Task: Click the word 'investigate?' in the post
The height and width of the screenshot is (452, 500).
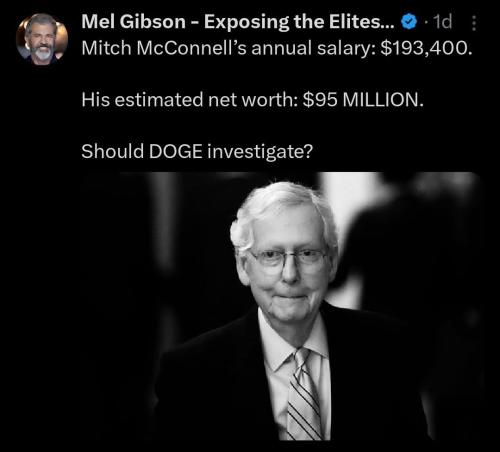Action: pos(260,152)
